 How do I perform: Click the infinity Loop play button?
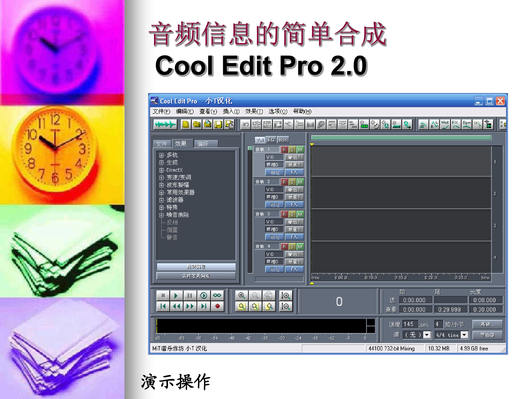pyautogui.click(x=217, y=296)
